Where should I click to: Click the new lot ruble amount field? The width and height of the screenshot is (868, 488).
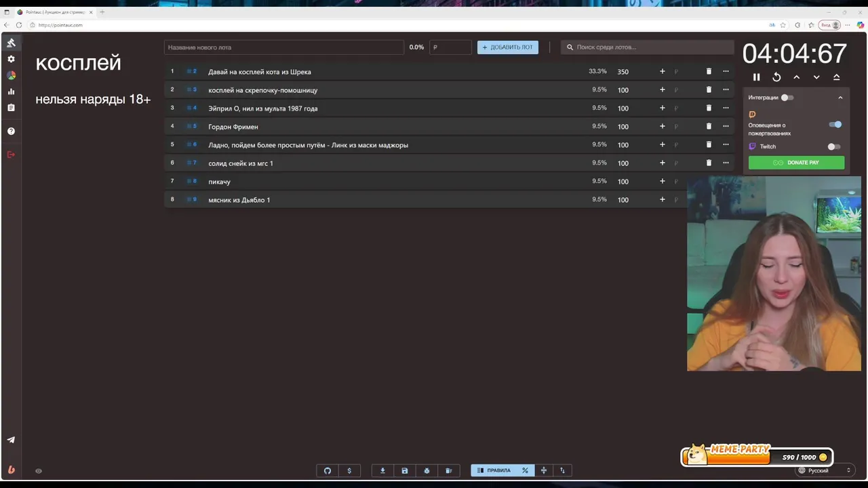click(451, 47)
